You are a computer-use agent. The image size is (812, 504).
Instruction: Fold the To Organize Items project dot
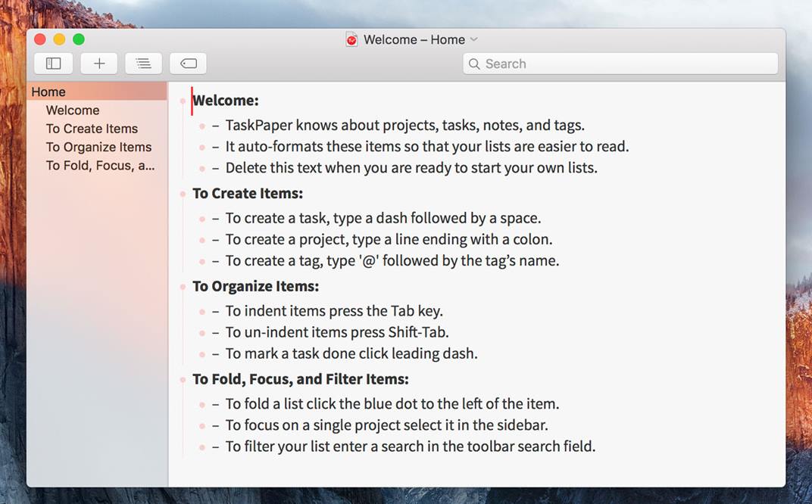pos(183,287)
